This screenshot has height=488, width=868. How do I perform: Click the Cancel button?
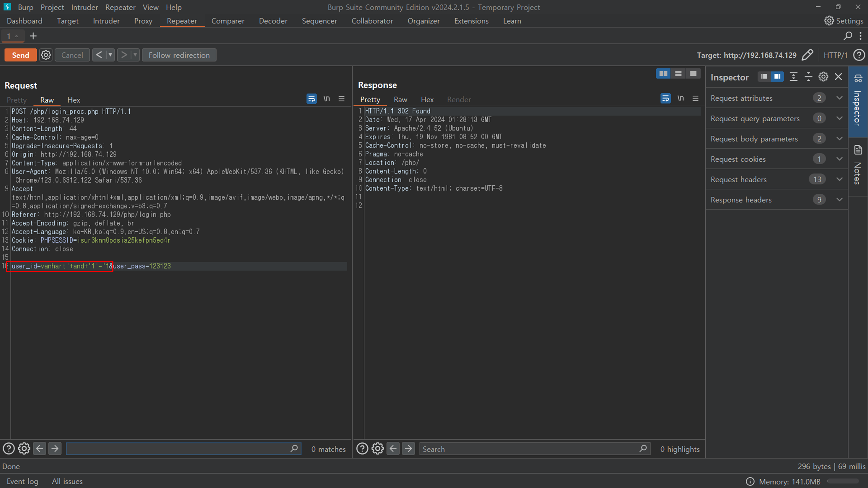[x=72, y=55]
